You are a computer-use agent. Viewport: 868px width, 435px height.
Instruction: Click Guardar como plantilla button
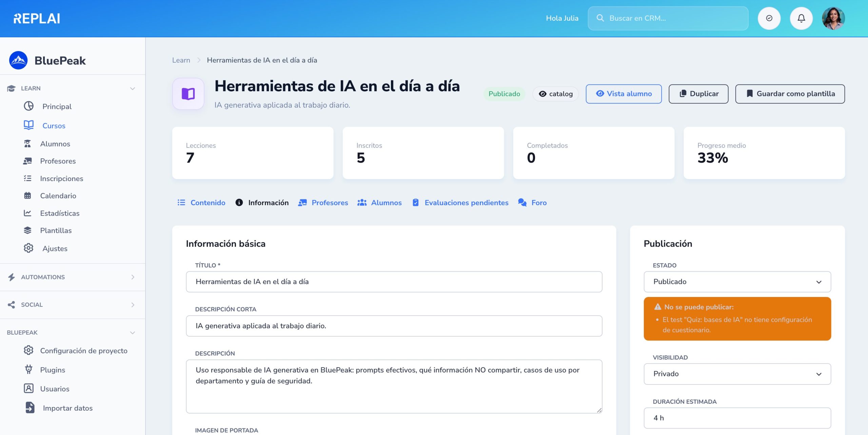[x=790, y=94]
